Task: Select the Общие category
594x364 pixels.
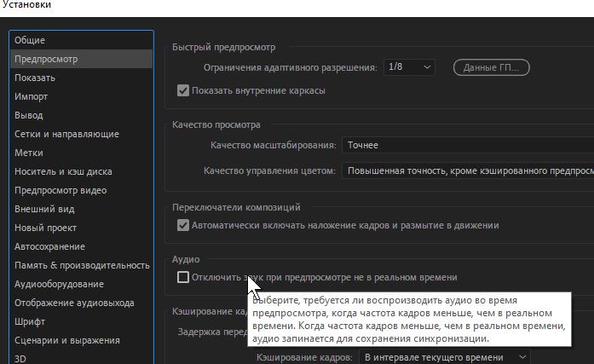Action: coord(82,40)
